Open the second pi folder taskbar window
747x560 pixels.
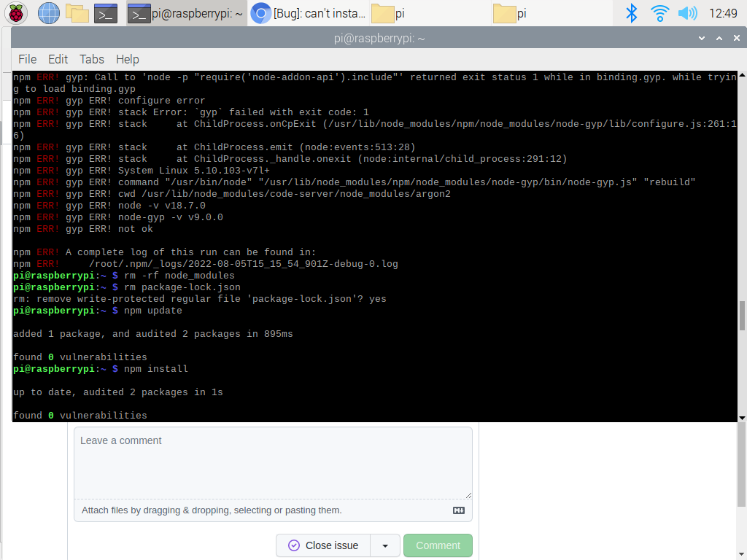click(551, 13)
